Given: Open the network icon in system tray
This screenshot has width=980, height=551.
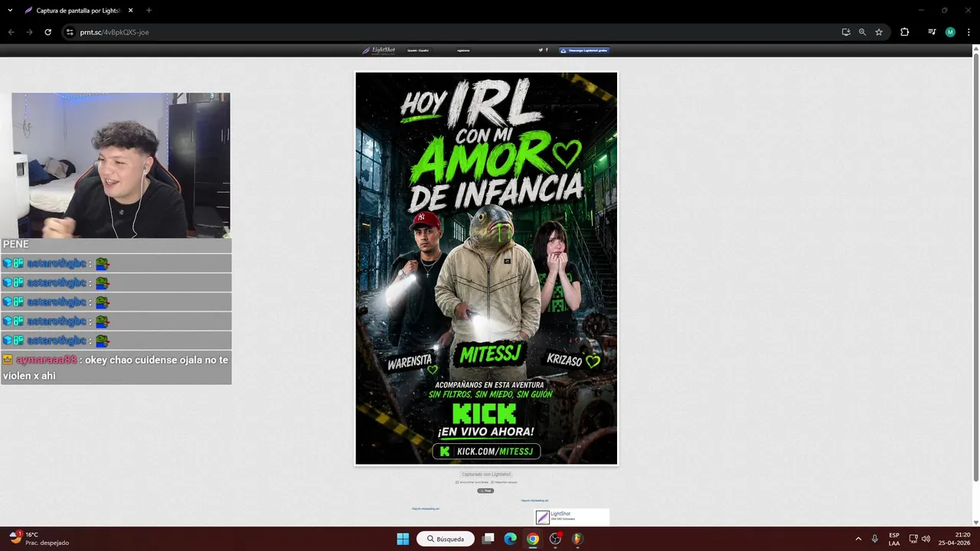Looking at the screenshot, I should pos(913,539).
